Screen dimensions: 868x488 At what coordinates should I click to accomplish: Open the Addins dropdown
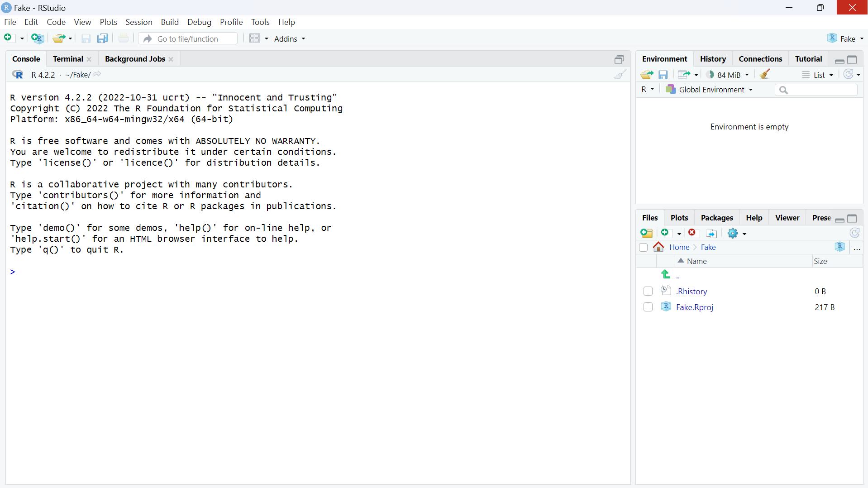290,38
